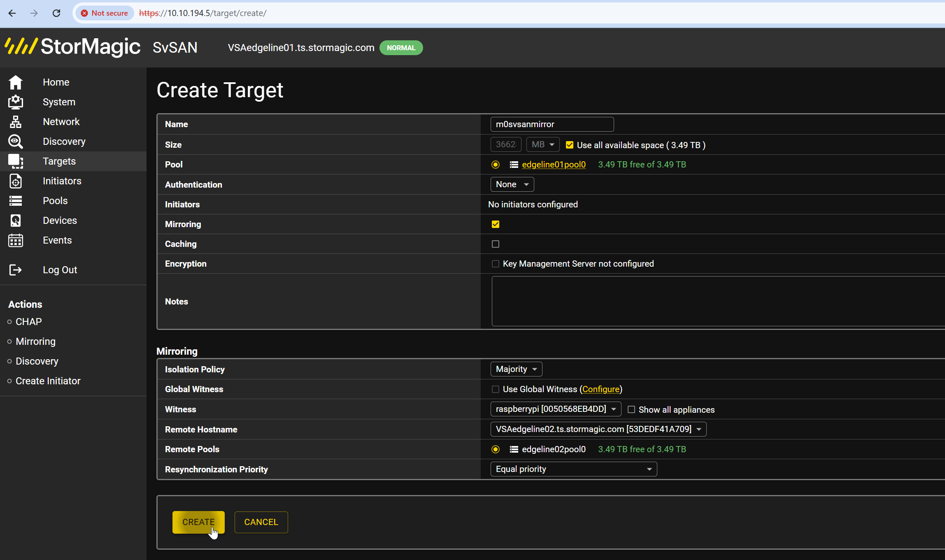Go to the Network page
Image resolution: width=945 pixels, height=560 pixels.
click(x=61, y=122)
